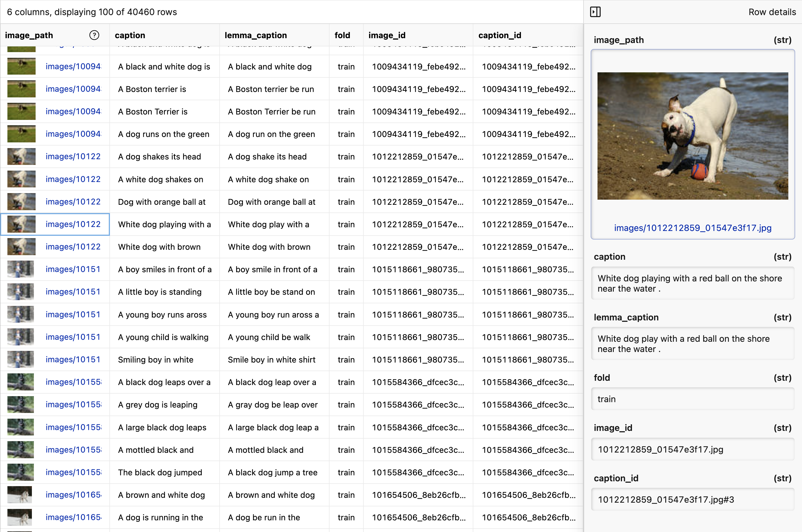Select caption cell 'A Boston Terrier is'
The height and width of the screenshot is (532, 802).
(x=165, y=111)
